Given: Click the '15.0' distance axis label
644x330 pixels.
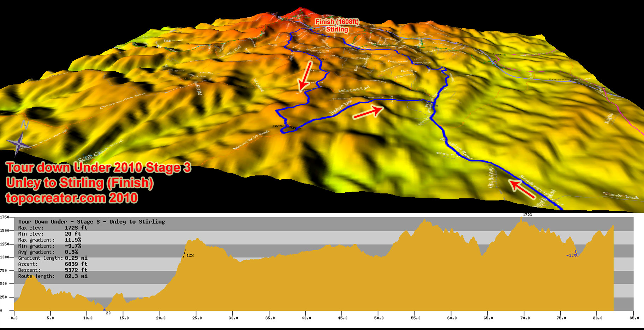Looking at the screenshot, I should click(124, 318).
